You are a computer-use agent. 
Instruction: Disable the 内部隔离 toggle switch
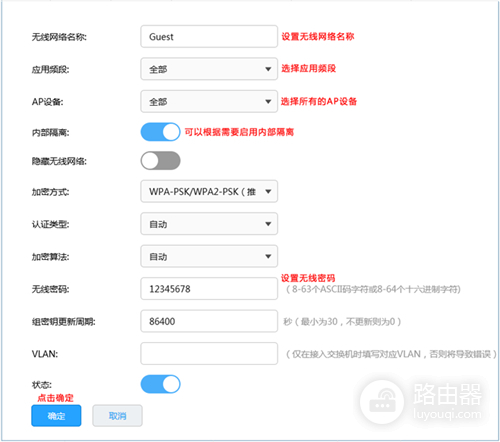161,132
